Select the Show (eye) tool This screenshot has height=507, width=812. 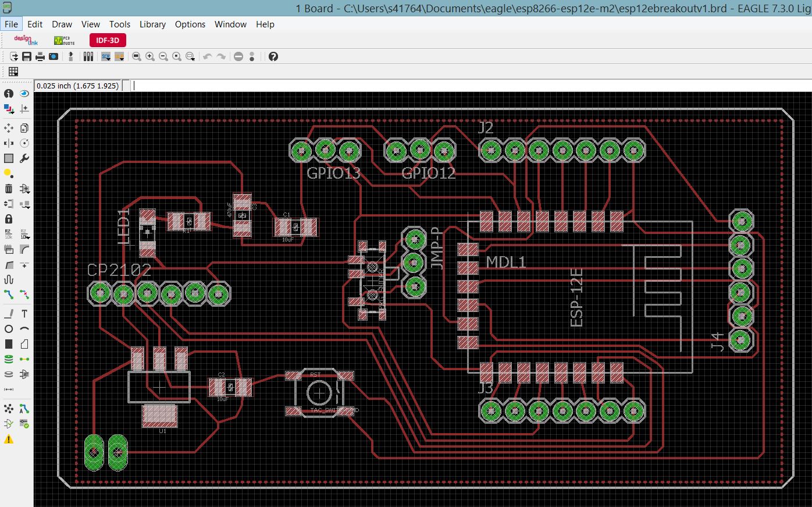pos(24,94)
